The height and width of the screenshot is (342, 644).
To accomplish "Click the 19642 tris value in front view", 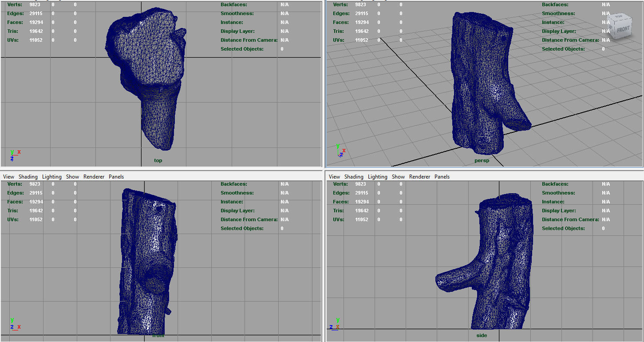I will pyautogui.click(x=36, y=211).
